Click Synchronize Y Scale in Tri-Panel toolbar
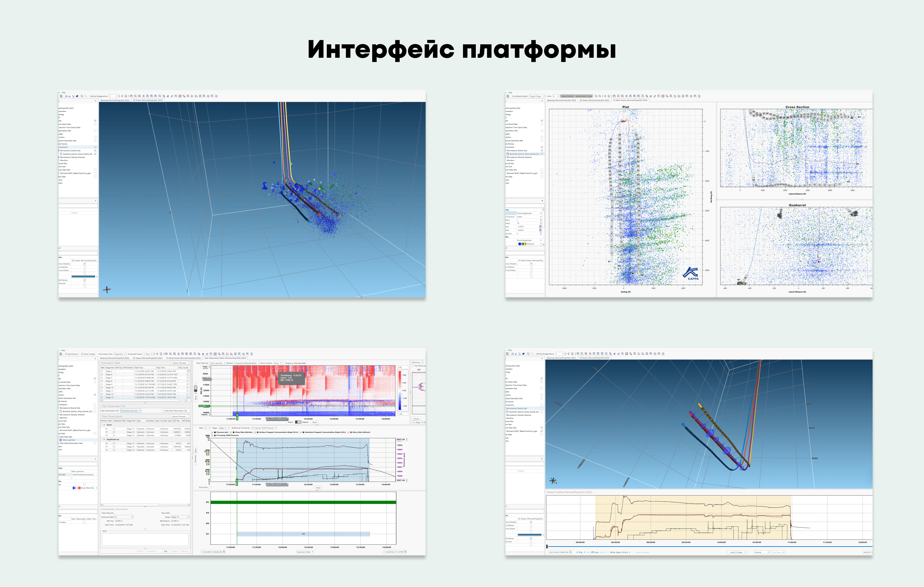 [583, 96]
